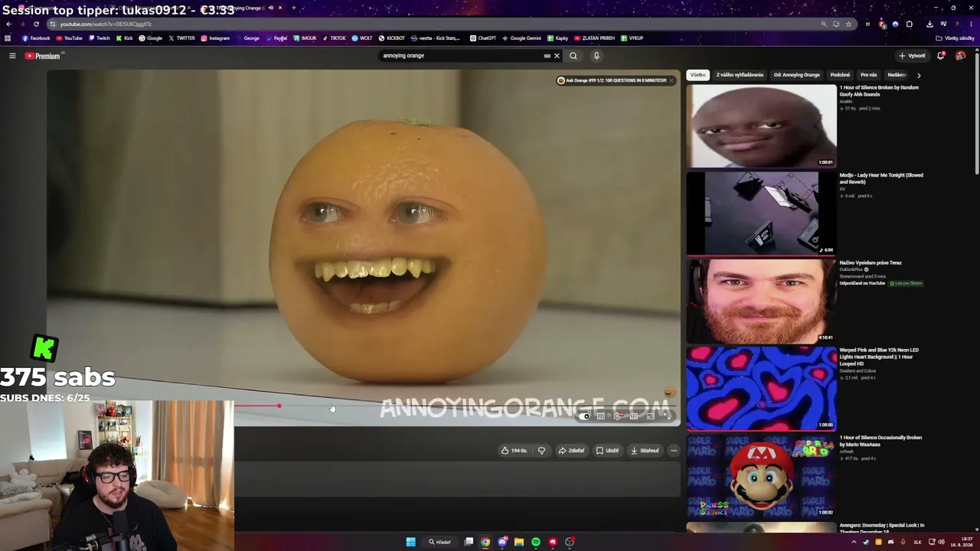The width and height of the screenshot is (980, 551).
Task: Clear the 'annoying orange' search text
Action: tap(557, 56)
